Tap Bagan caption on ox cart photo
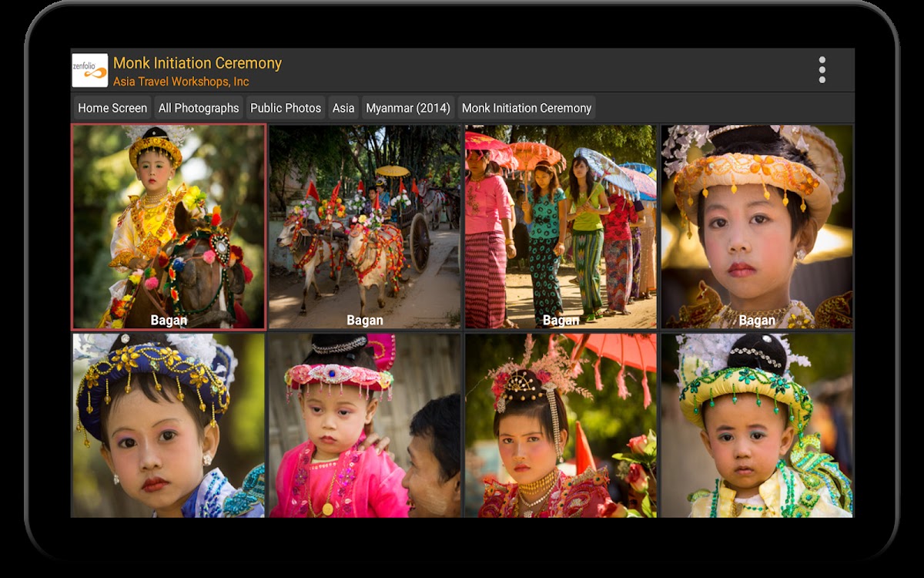Viewport: 924px width, 578px height. (365, 321)
